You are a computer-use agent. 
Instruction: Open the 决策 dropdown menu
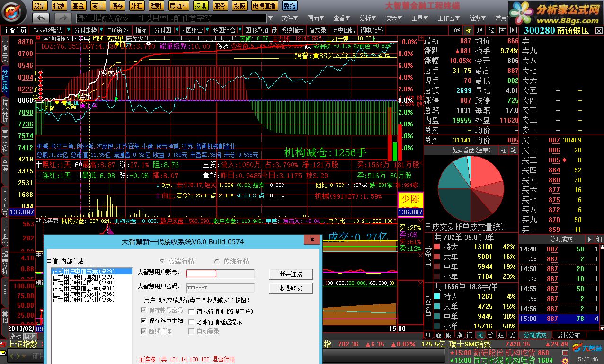[393, 18]
